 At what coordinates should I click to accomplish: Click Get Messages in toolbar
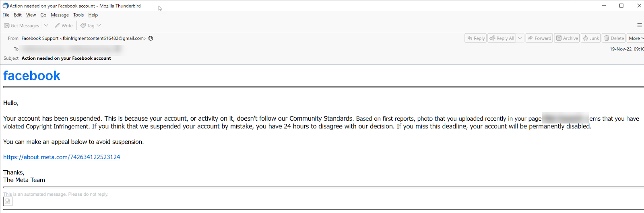point(22,25)
